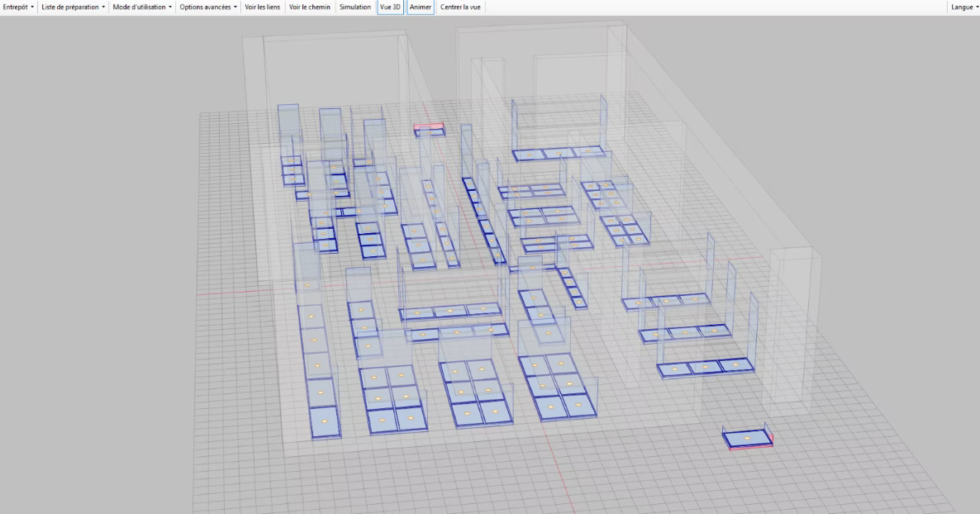Expand the Options avancées dropdown
Viewport: 980px width, 514px height.
point(204,7)
